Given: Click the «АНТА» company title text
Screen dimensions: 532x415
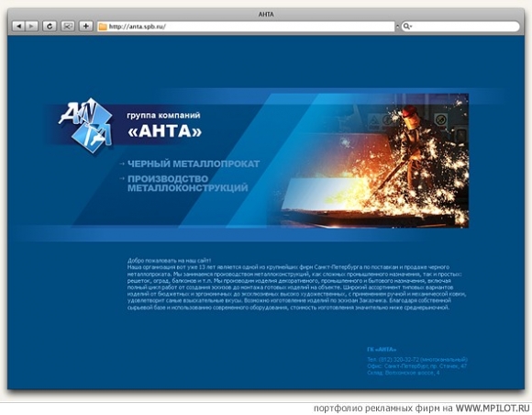Looking at the screenshot, I should [164, 132].
